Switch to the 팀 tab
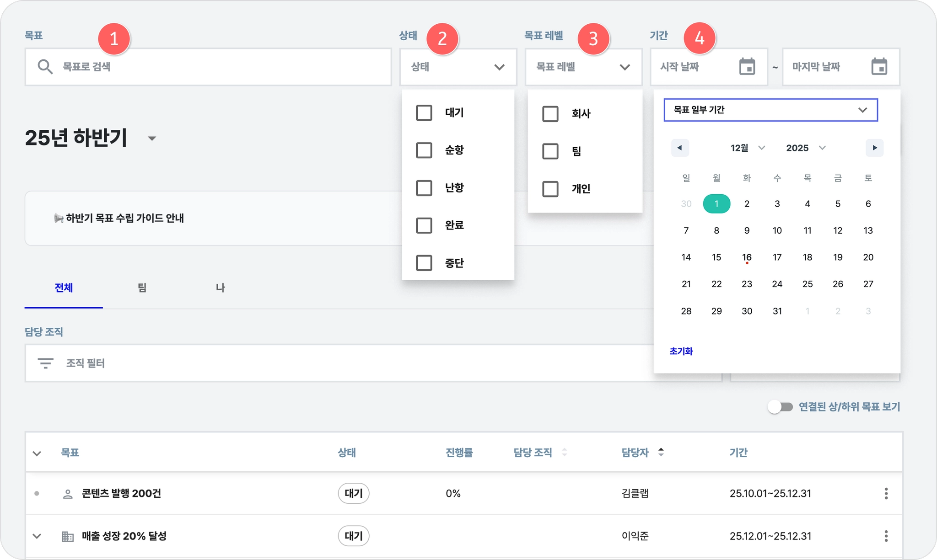 pyautogui.click(x=142, y=288)
